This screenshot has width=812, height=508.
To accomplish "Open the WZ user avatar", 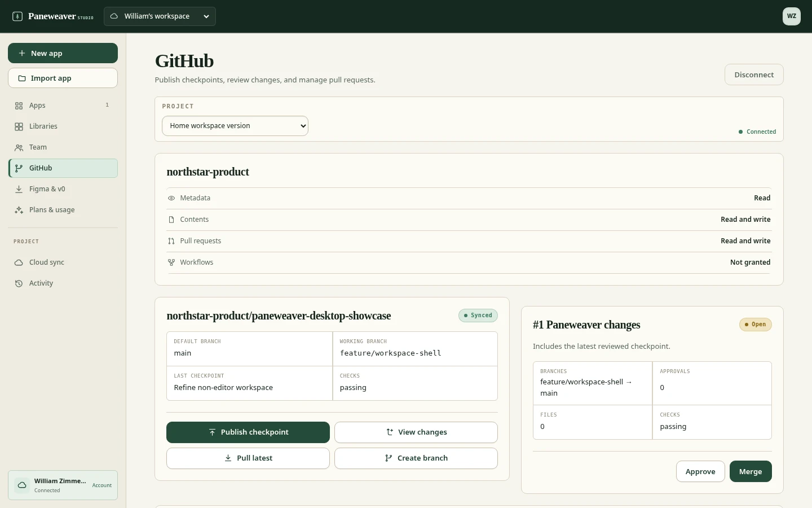I will point(792,16).
